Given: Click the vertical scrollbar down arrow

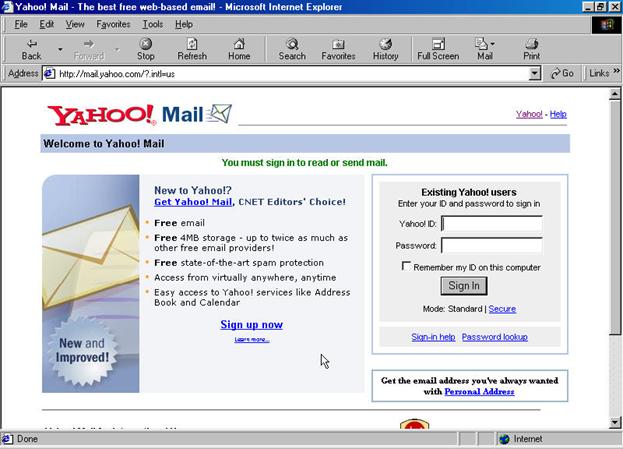Looking at the screenshot, I should (615, 423).
